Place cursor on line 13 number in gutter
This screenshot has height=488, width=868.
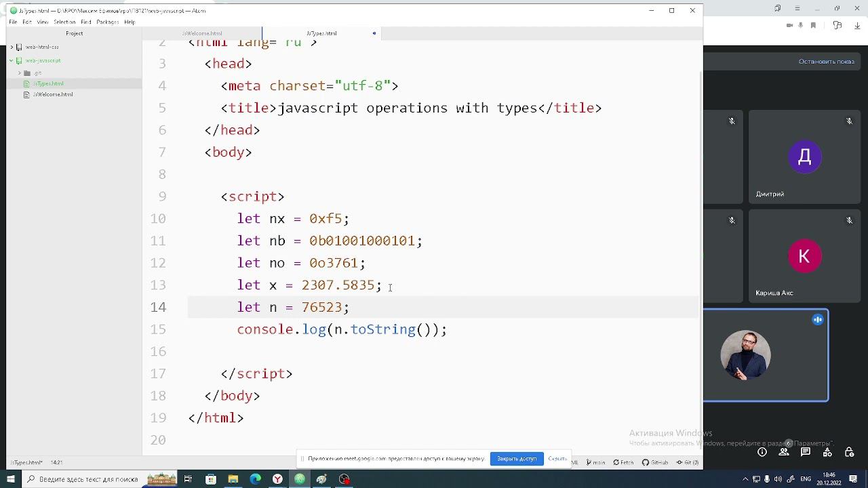coord(157,285)
